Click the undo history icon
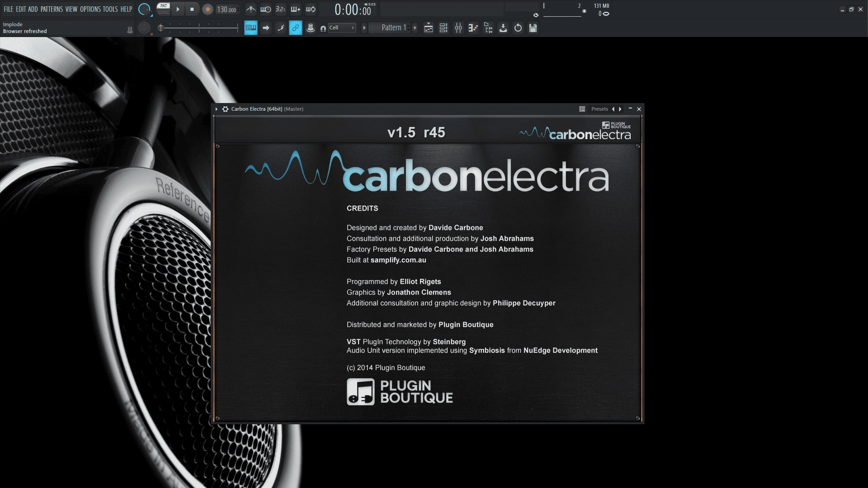868x488 pixels. click(518, 28)
